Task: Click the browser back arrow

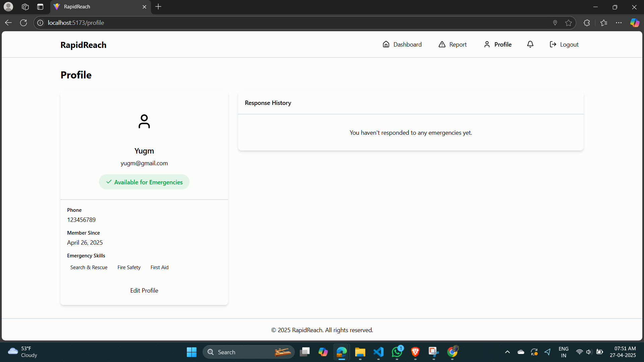Action: pyautogui.click(x=8, y=23)
